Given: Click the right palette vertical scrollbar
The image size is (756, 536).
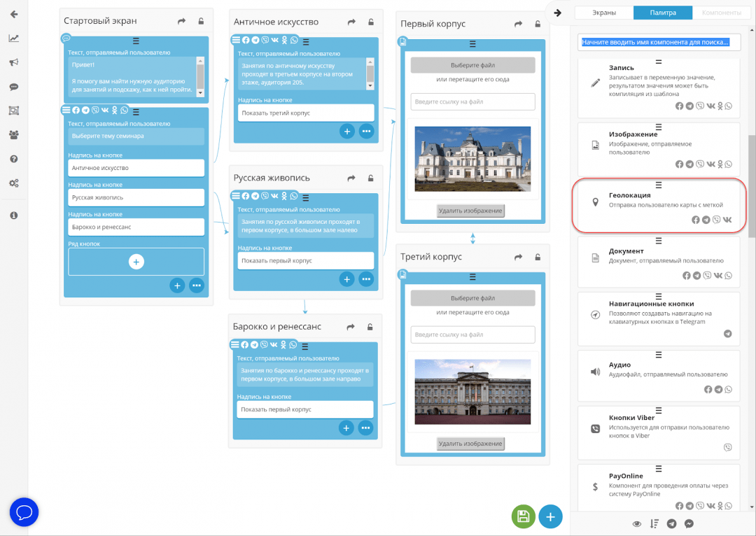Looking at the screenshot, I should point(752,182).
